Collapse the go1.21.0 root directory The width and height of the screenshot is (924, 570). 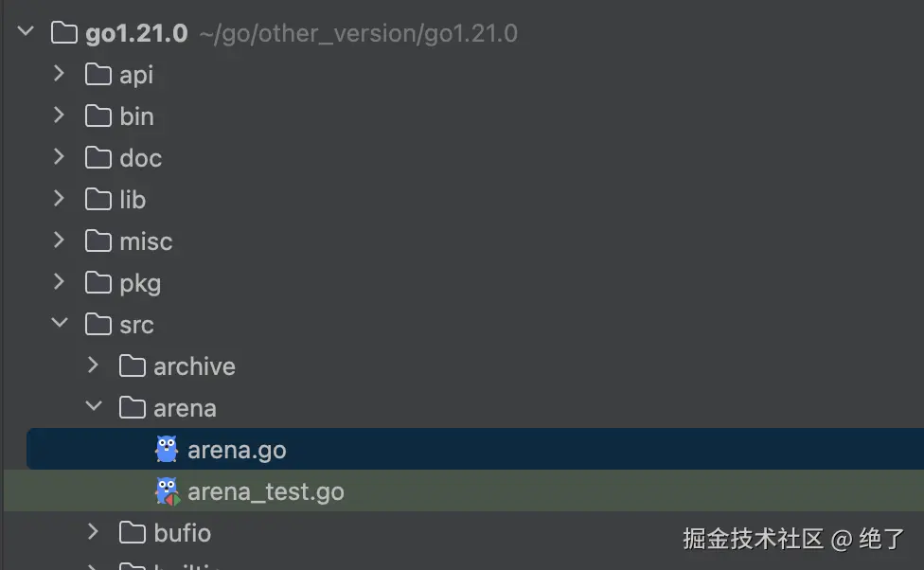(26, 33)
